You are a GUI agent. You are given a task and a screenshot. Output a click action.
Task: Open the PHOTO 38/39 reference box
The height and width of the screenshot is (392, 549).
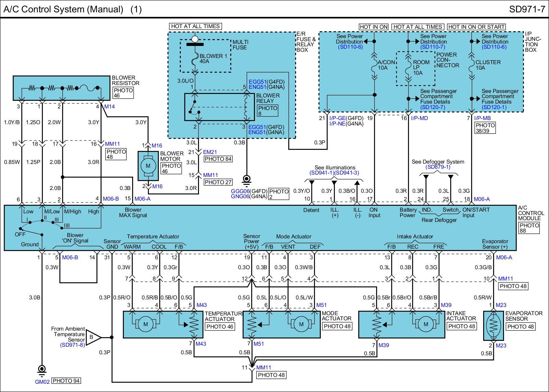tap(485, 128)
